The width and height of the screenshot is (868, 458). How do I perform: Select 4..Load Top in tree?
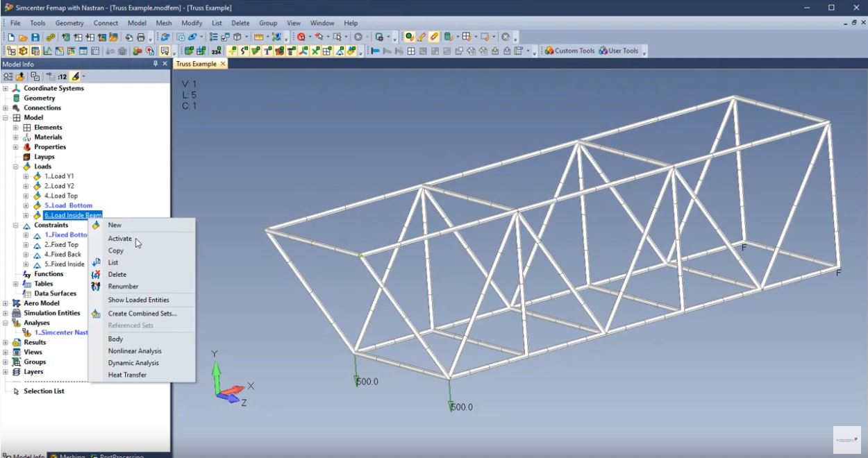(61, 196)
